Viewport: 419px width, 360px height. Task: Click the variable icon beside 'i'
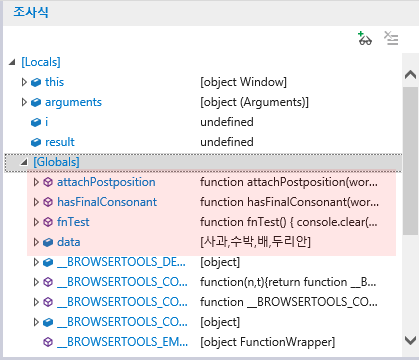coord(36,122)
